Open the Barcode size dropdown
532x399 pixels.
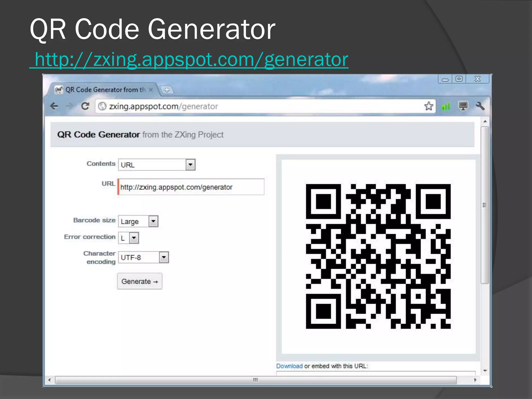pos(138,221)
